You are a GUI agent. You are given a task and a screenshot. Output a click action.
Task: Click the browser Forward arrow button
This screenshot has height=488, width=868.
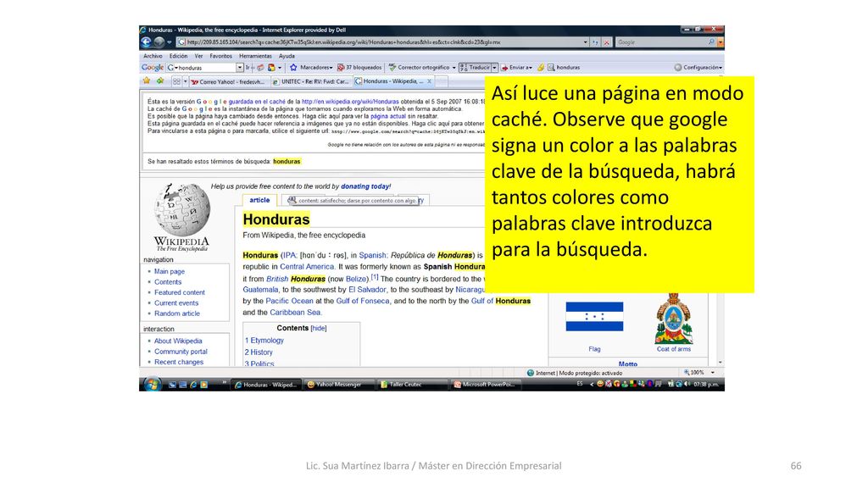point(159,42)
